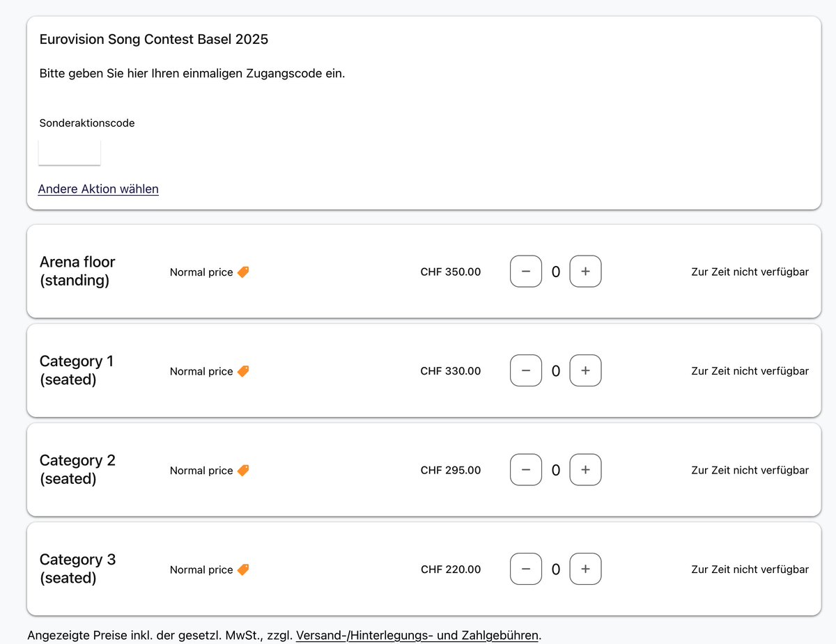This screenshot has height=644, width=836.
Task: Click minus button for Category 3 seated
Action: tap(526, 570)
